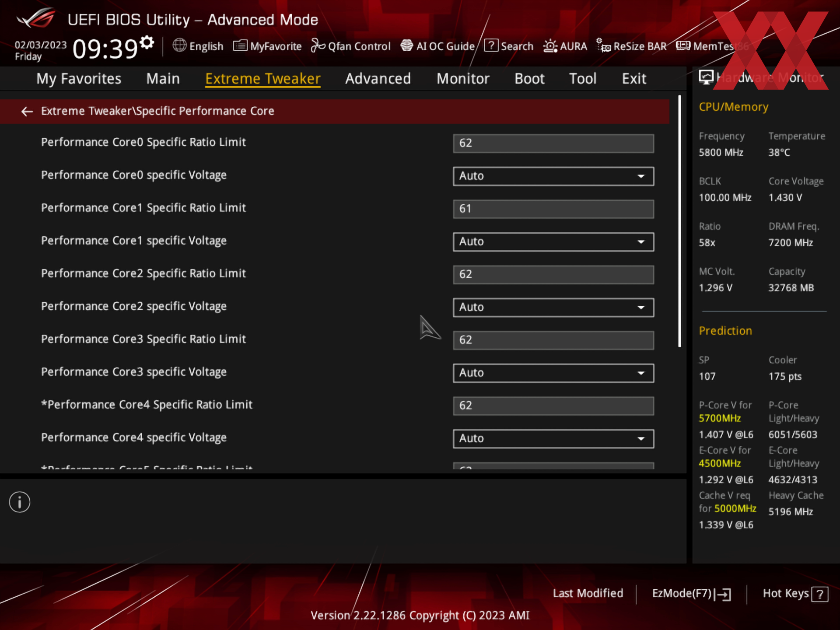Click the clock time 09:39

tap(105, 49)
